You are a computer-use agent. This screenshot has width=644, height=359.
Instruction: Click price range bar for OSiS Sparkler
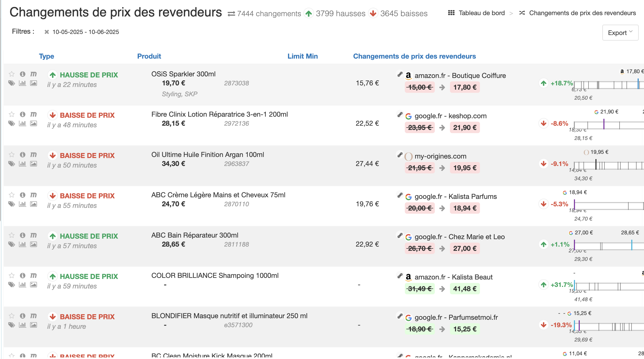(x=609, y=85)
